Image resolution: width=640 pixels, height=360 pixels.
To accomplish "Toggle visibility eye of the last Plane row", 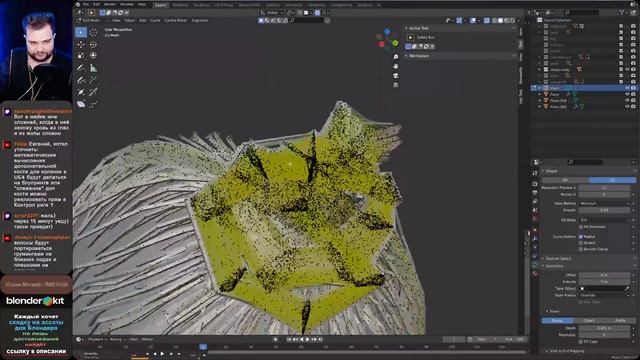I will 627,107.
